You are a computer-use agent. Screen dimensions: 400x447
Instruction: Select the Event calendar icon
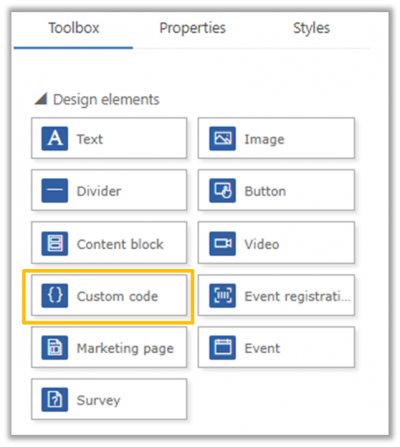[222, 348]
